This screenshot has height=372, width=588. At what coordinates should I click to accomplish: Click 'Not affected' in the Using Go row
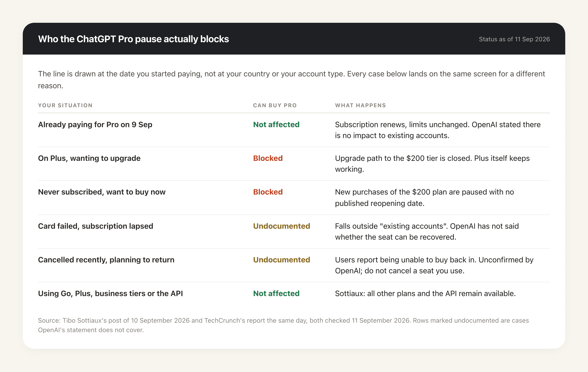pos(276,294)
